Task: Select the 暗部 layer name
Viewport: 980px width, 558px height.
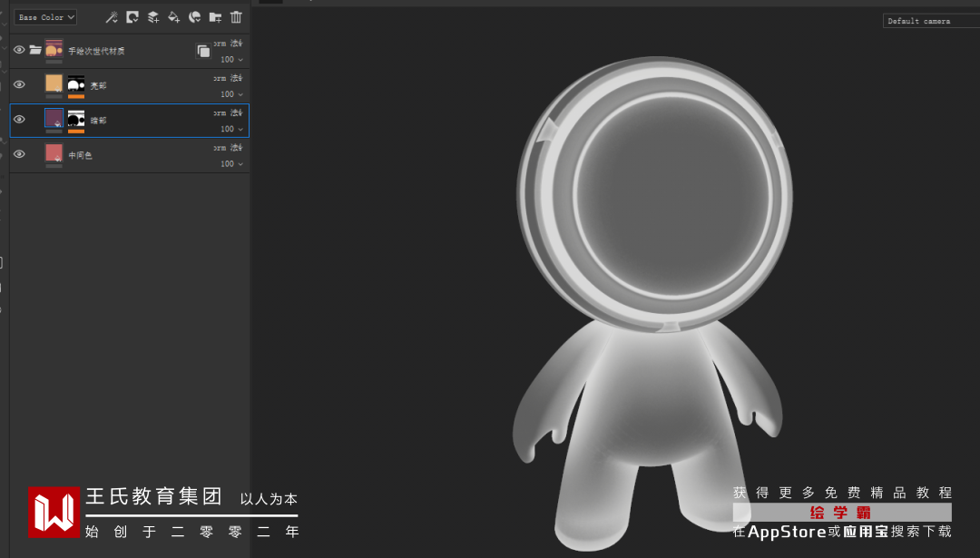Action: click(x=98, y=120)
